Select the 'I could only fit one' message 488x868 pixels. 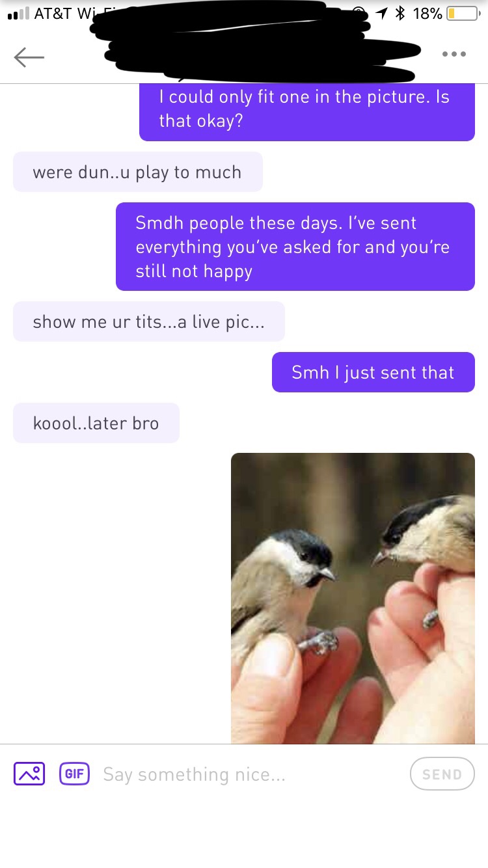307,112
